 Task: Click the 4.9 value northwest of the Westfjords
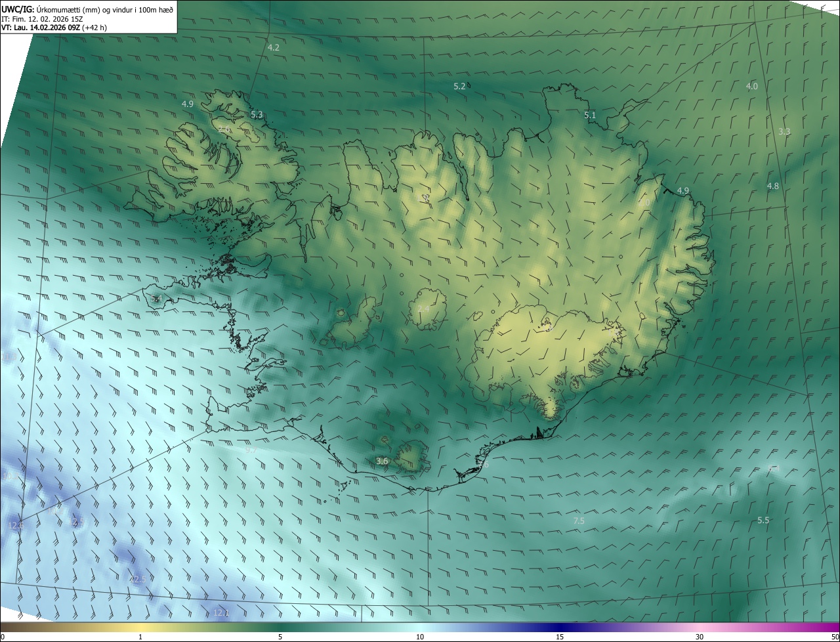[188, 104]
